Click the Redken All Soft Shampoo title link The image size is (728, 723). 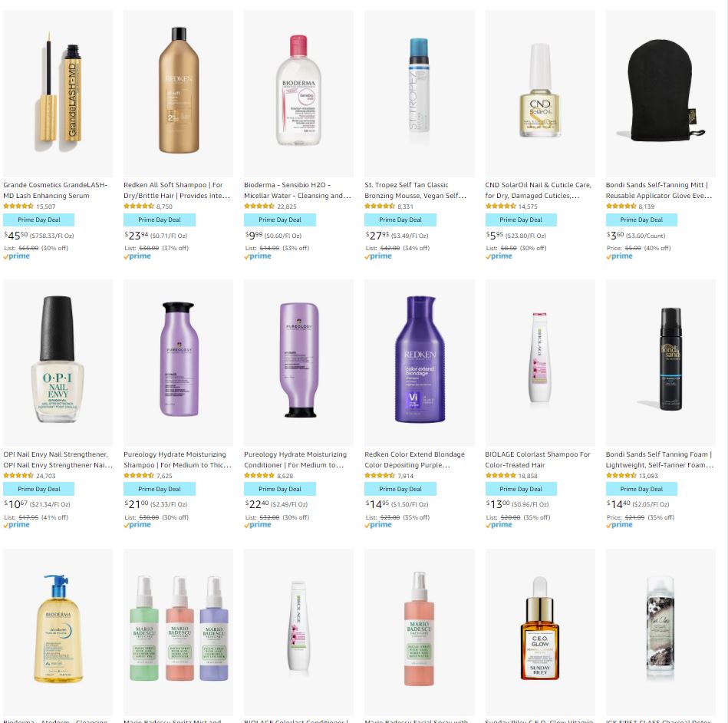[x=177, y=190]
